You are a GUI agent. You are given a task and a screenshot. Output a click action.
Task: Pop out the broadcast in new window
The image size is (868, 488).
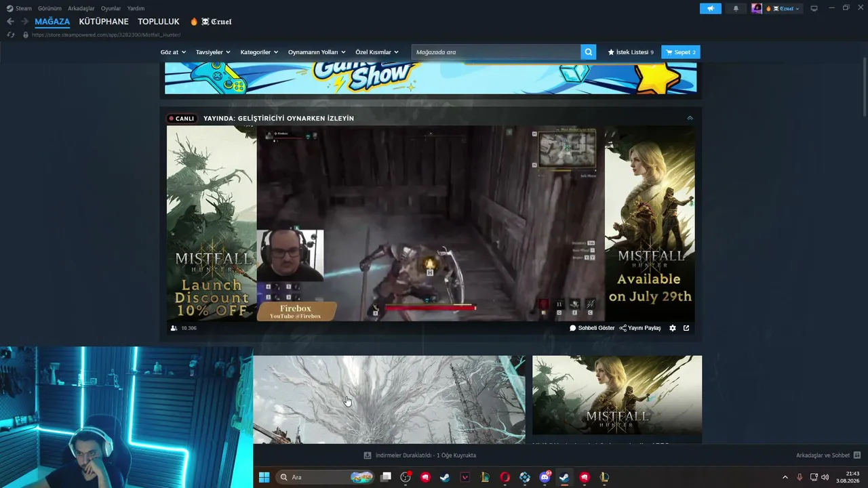tap(686, 328)
